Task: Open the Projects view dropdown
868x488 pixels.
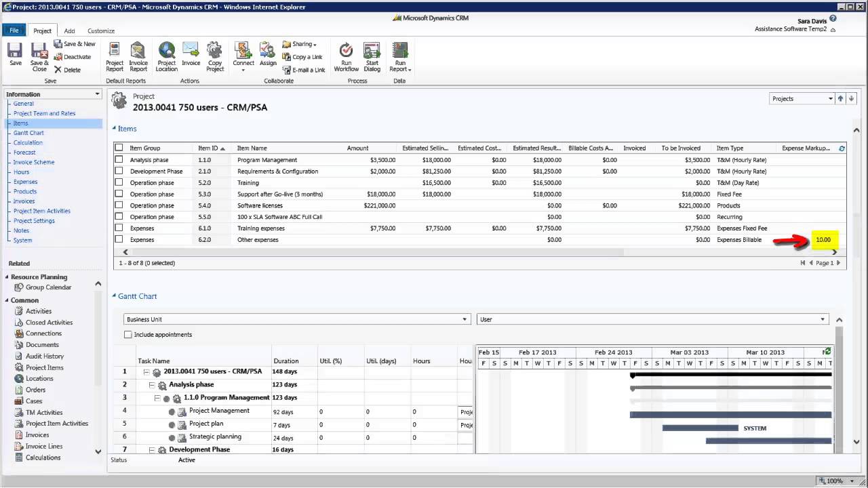Action: click(802, 98)
